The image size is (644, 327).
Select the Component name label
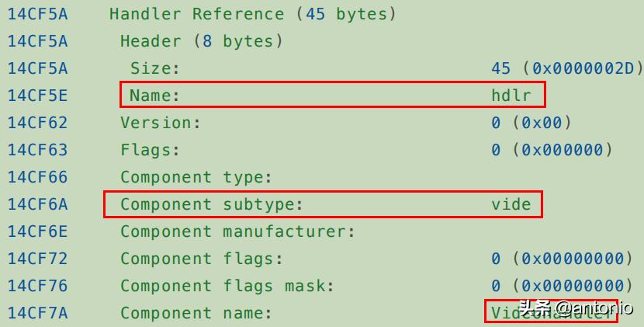click(x=196, y=313)
